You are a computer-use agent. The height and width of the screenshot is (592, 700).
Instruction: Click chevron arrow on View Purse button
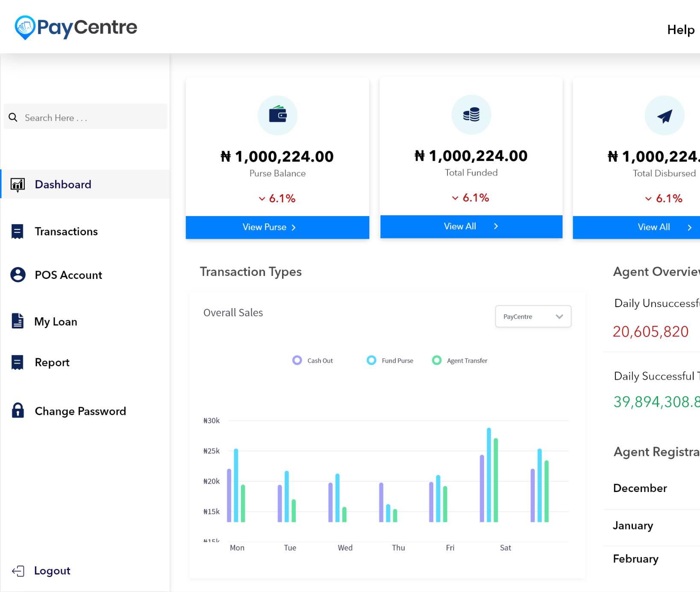pos(294,228)
